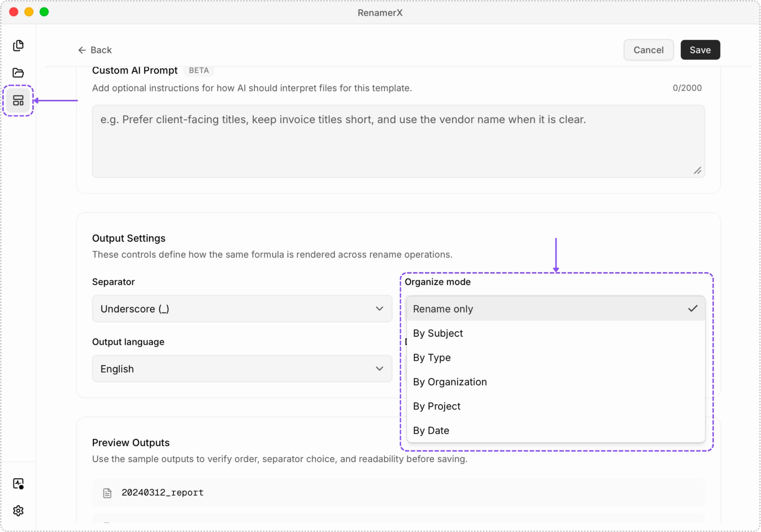Choose By Subject organize mode
This screenshot has width=761, height=532.
tap(556, 333)
